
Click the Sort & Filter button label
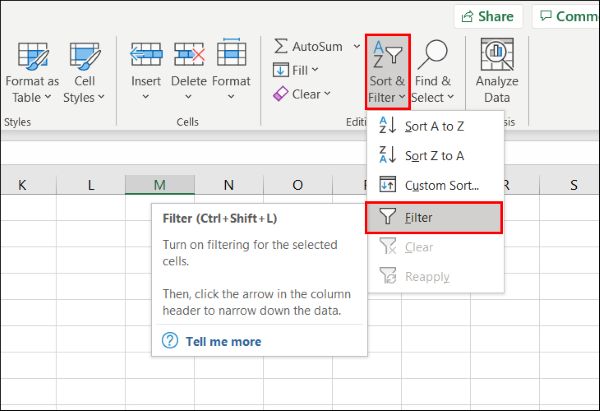[387, 89]
